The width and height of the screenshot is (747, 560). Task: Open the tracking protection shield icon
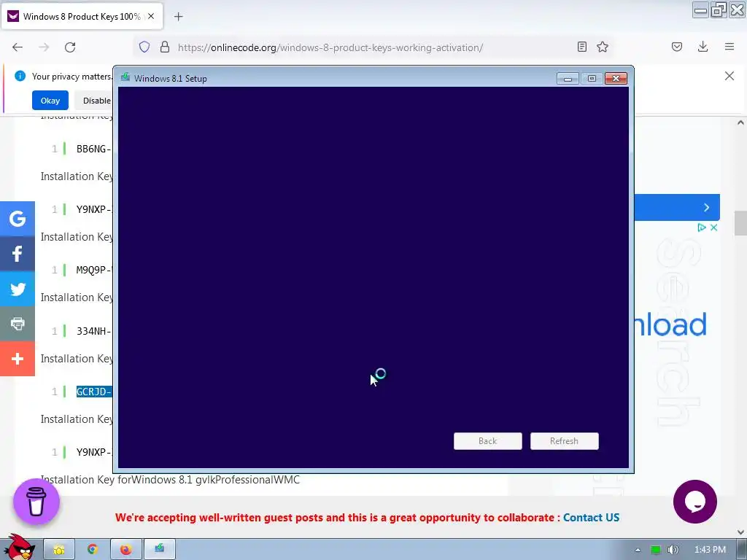(x=144, y=47)
